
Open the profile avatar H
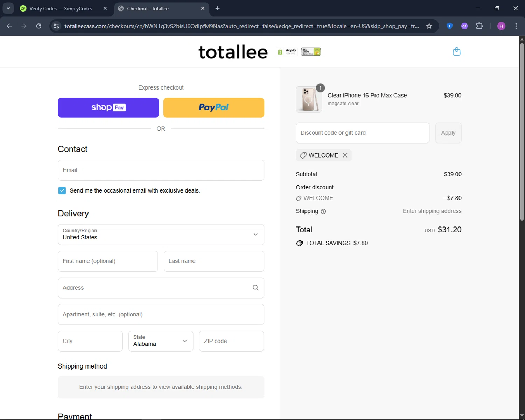[x=501, y=26]
